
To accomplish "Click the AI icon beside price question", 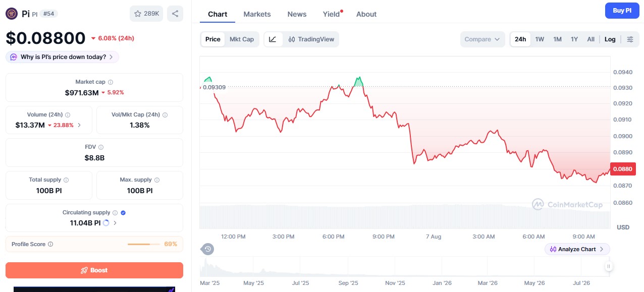I will coord(14,57).
